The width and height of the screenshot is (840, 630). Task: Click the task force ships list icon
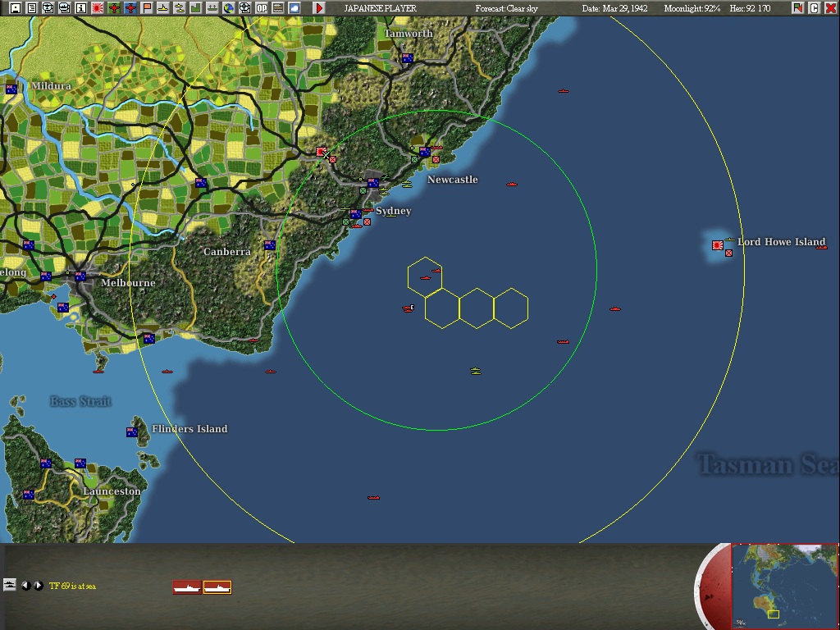tap(10, 584)
